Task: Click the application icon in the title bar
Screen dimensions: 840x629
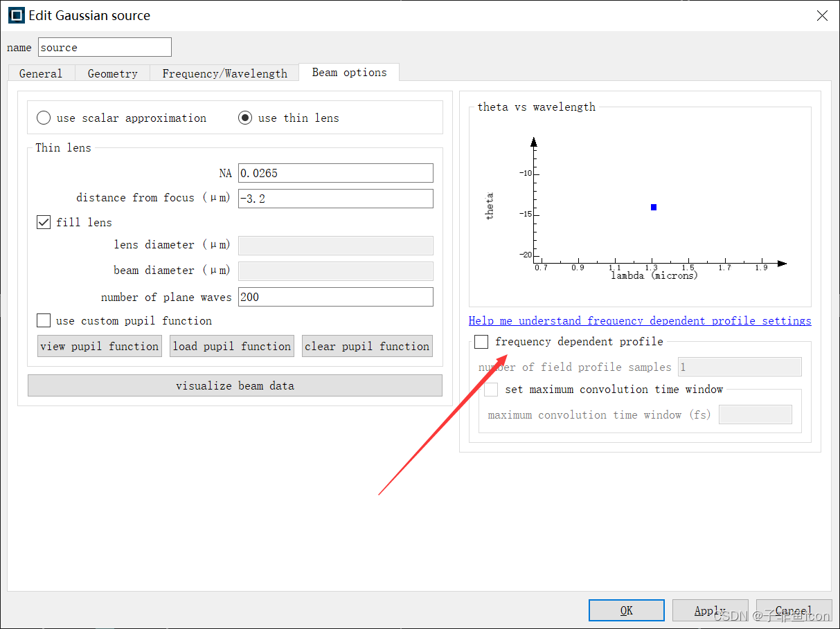Action: (16, 15)
